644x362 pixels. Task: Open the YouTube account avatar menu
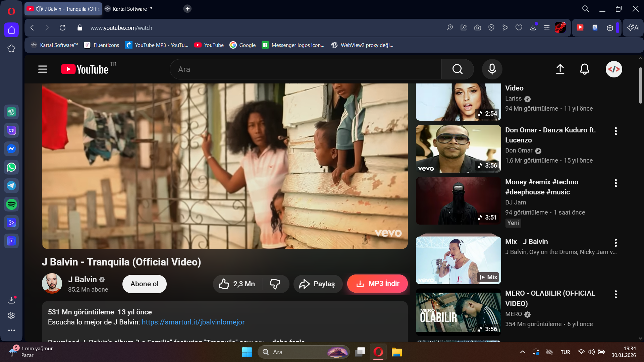coord(614,69)
